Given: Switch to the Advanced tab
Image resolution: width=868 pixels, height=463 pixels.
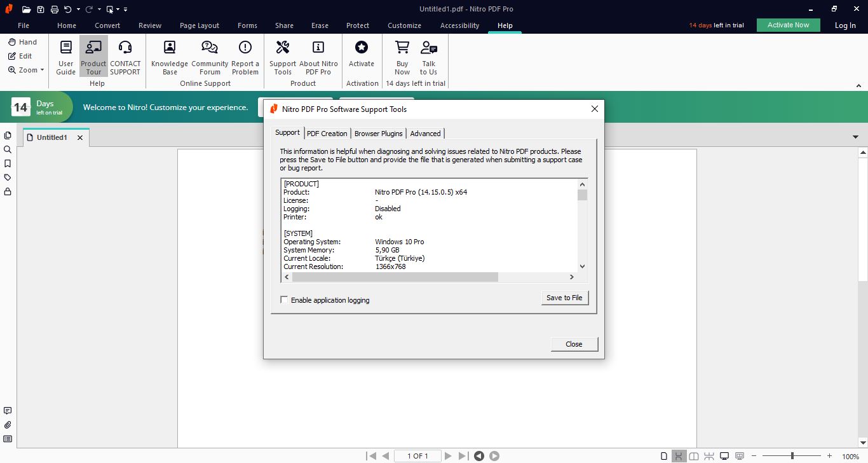Looking at the screenshot, I should [425, 134].
